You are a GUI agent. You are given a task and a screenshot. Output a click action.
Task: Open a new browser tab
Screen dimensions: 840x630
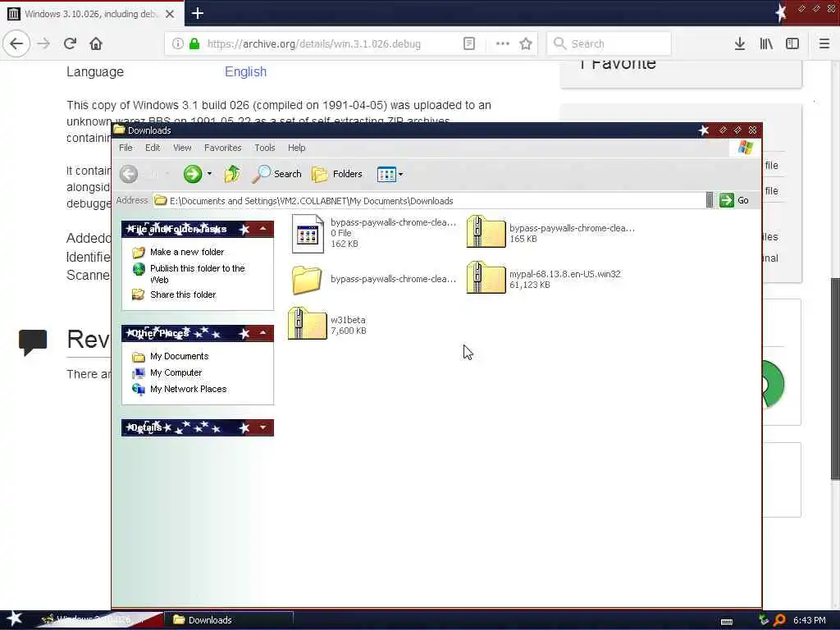(x=197, y=13)
